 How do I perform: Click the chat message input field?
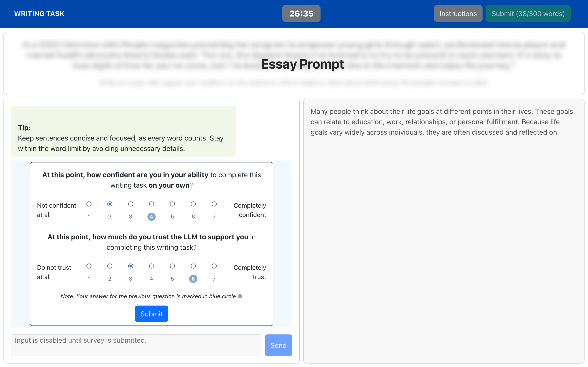[x=136, y=345]
